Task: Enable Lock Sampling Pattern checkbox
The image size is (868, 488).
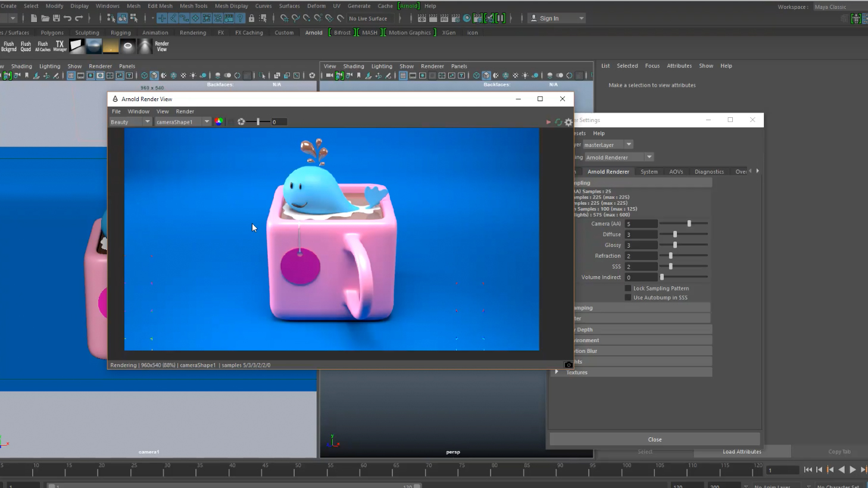Action: [627, 288]
